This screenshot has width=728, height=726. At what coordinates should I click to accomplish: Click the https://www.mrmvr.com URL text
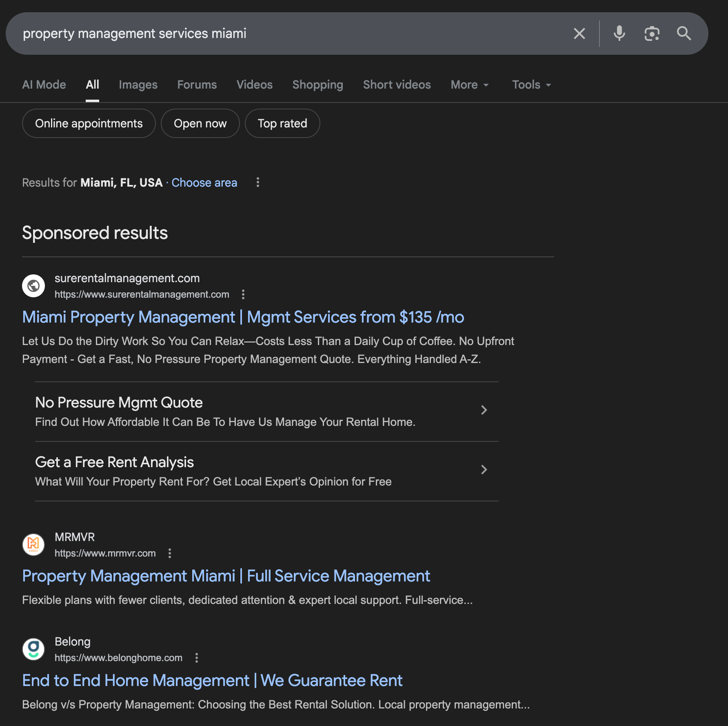point(105,553)
